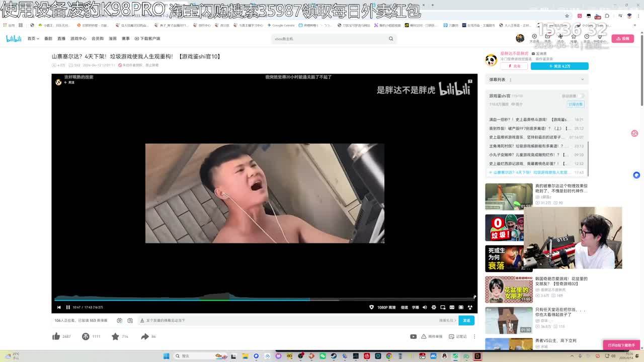The image size is (644, 362).
Task: Go to the 番剧 section
Action: pyautogui.click(x=48, y=39)
